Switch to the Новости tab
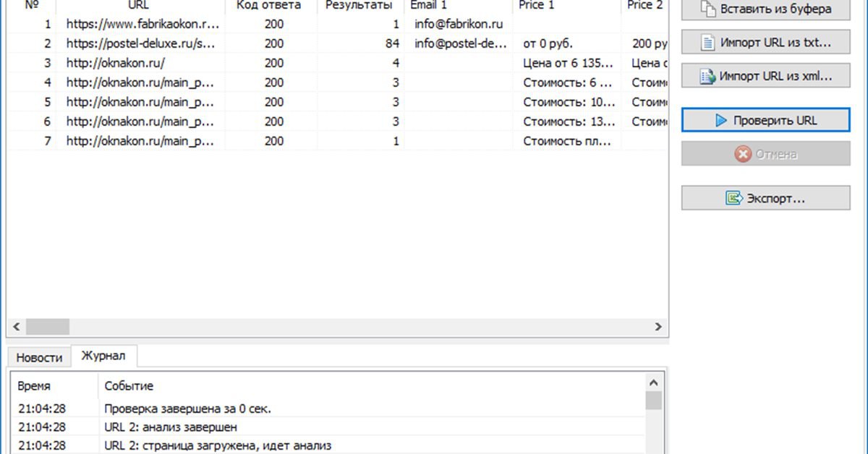The height and width of the screenshot is (454, 868). pos(39,357)
